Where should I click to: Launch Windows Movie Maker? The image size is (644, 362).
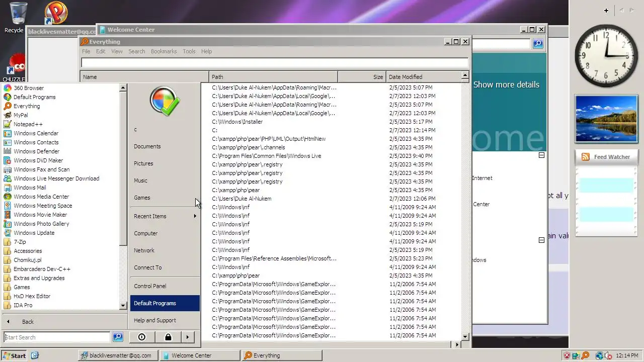coord(40,215)
